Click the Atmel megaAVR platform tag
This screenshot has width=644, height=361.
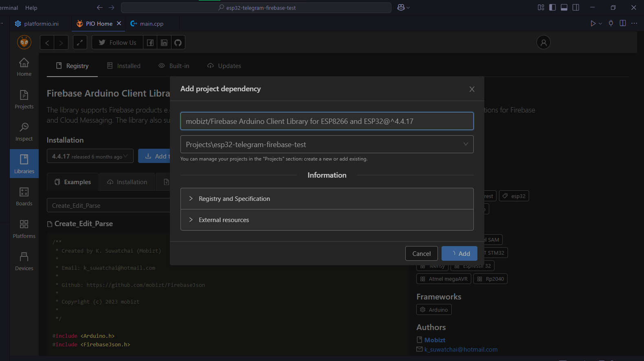coord(444,279)
